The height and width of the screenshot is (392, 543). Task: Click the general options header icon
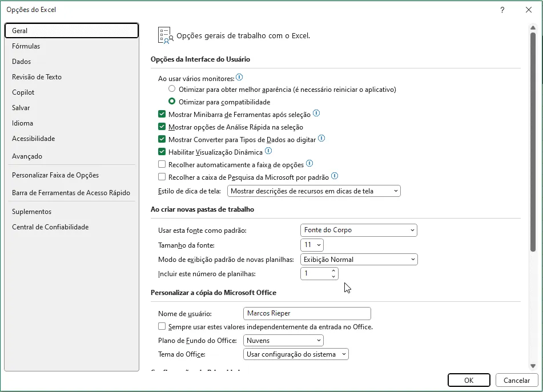tap(166, 35)
